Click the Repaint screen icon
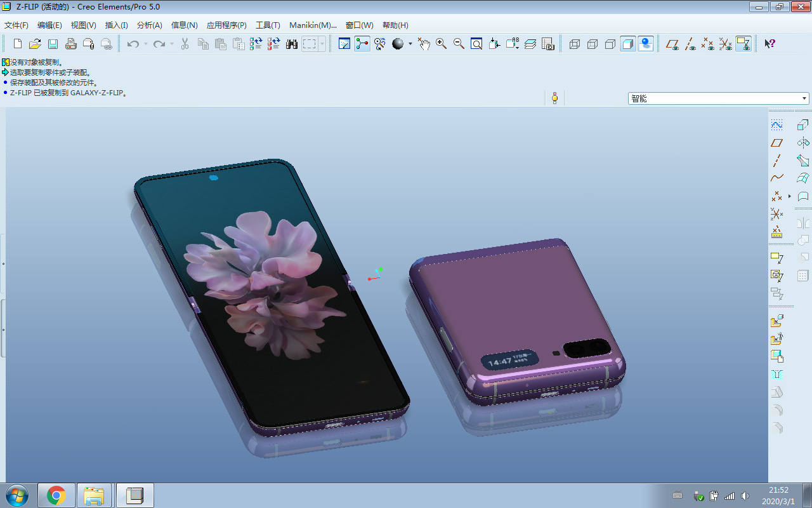The image size is (812, 508). (x=344, y=44)
